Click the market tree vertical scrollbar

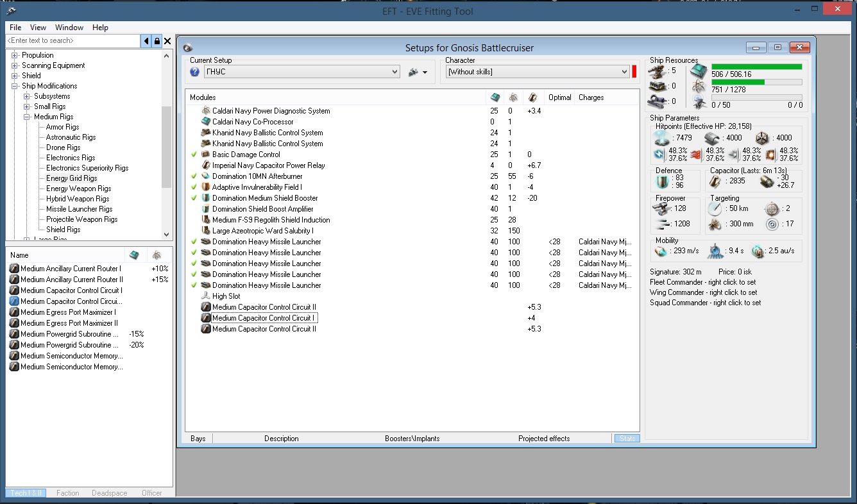pyautogui.click(x=167, y=144)
